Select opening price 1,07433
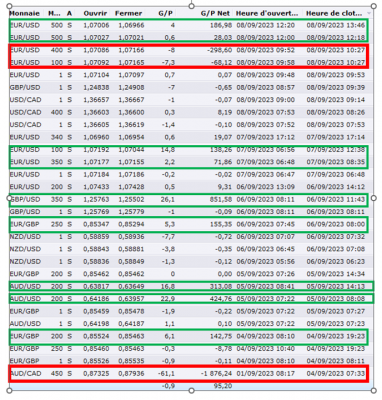Image resolution: width=382 pixels, height=400 pixels. [96, 187]
